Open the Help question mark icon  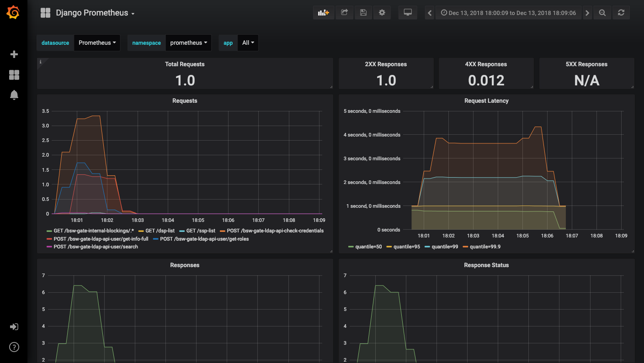pos(14,347)
